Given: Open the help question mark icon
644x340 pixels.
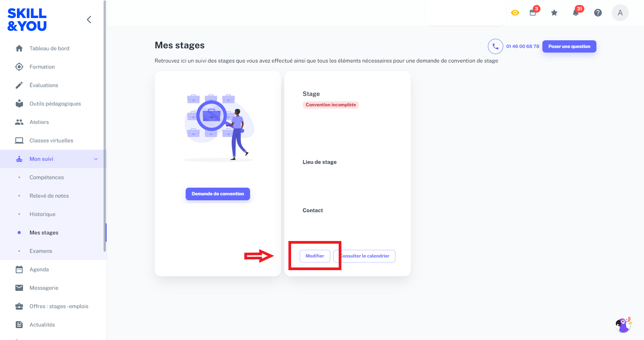Looking at the screenshot, I should (598, 13).
